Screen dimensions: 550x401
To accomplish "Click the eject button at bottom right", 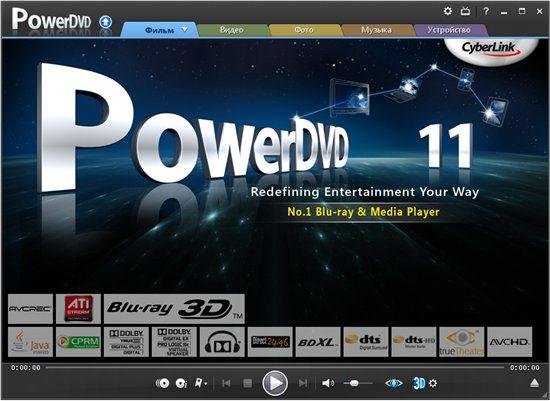I will click(x=534, y=383).
